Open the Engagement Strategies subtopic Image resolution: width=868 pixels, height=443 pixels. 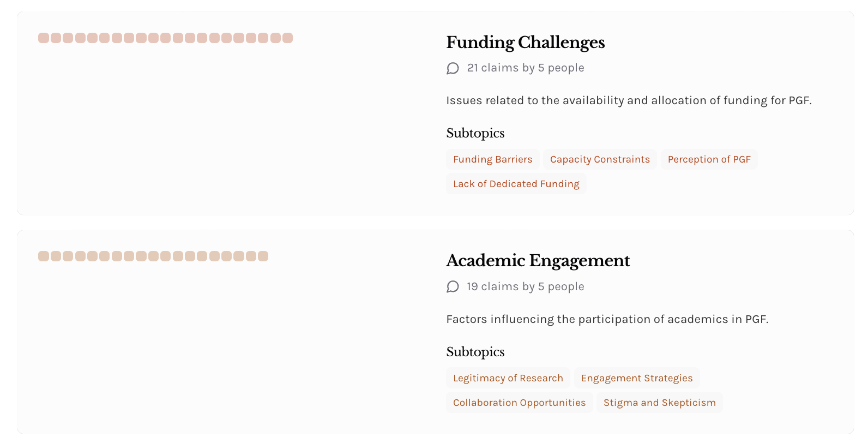point(637,378)
